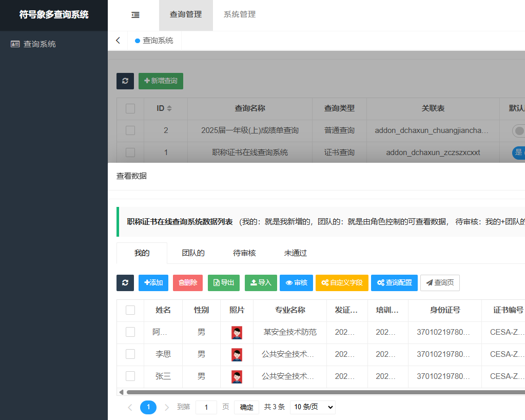View photo thumbnail in 阿... row
525x420 pixels.
pos(237,333)
